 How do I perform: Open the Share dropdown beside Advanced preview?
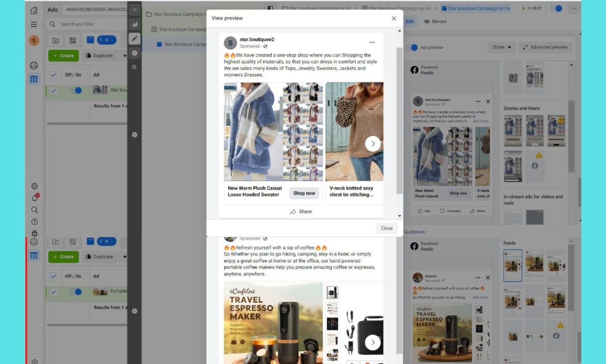point(502,47)
